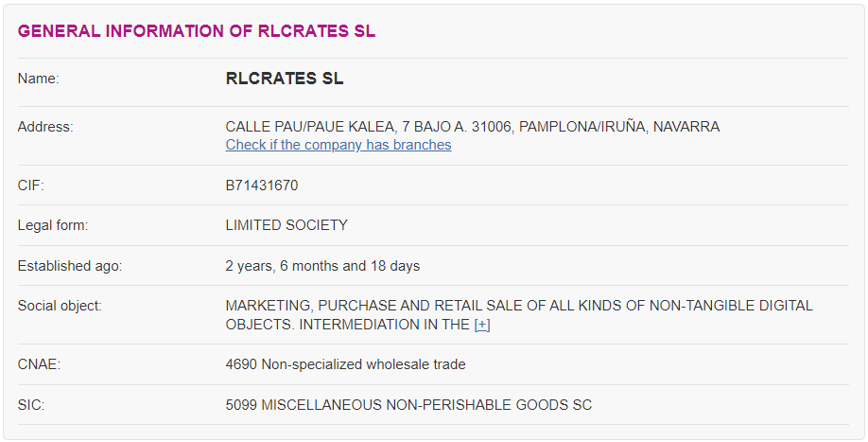The height and width of the screenshot is (442, 868).
Task: Click the 'LIMITED SOCIETY' legal form value
Action: click(x=286, y=225)
